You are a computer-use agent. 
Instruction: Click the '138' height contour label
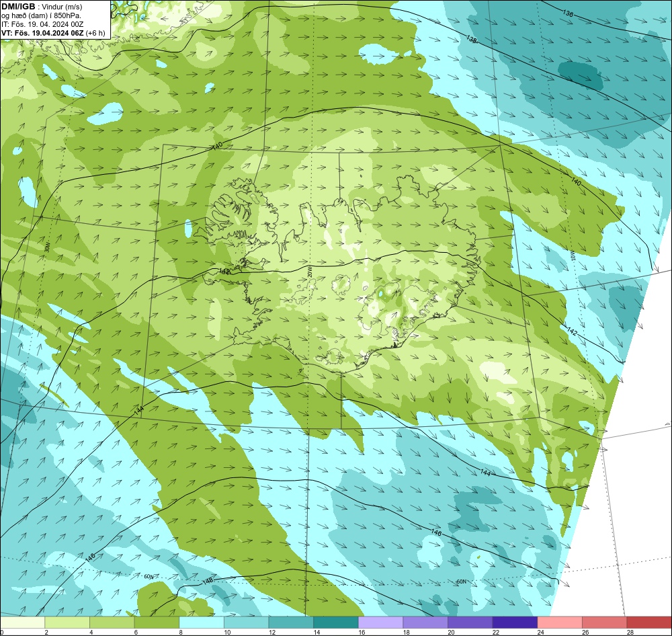coord(471,40)
